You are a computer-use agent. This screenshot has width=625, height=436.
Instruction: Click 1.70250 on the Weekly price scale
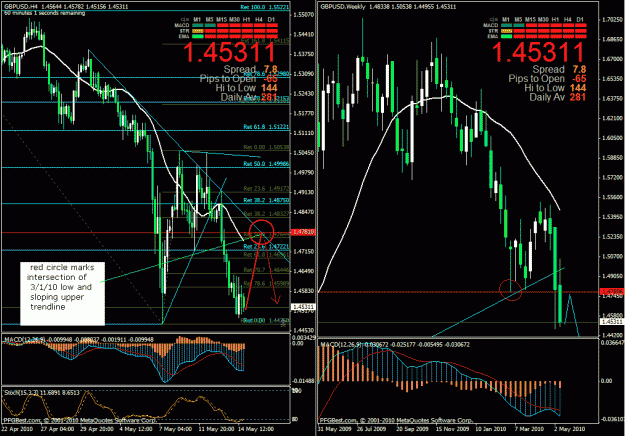[x=612, y=20]
